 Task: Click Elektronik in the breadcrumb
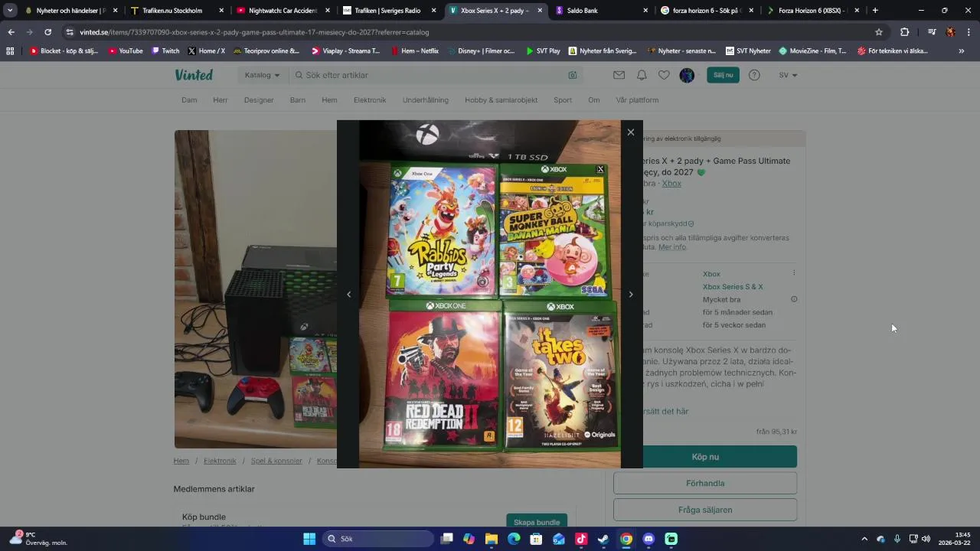pyautogui.click(x=220, y=461)
